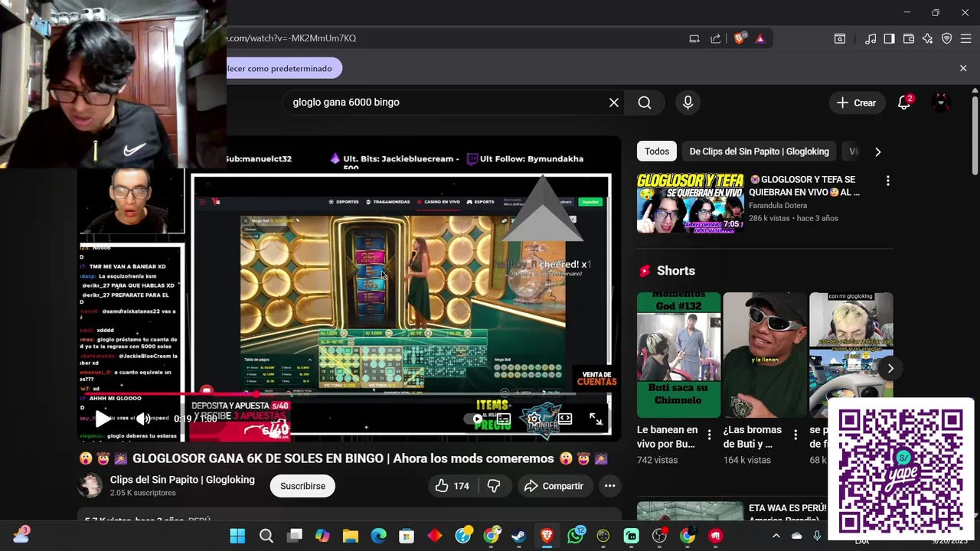Open options menu for GLOGLOSOR Y TEFA video
Viewport: 980px width, 551px height.
887,181
